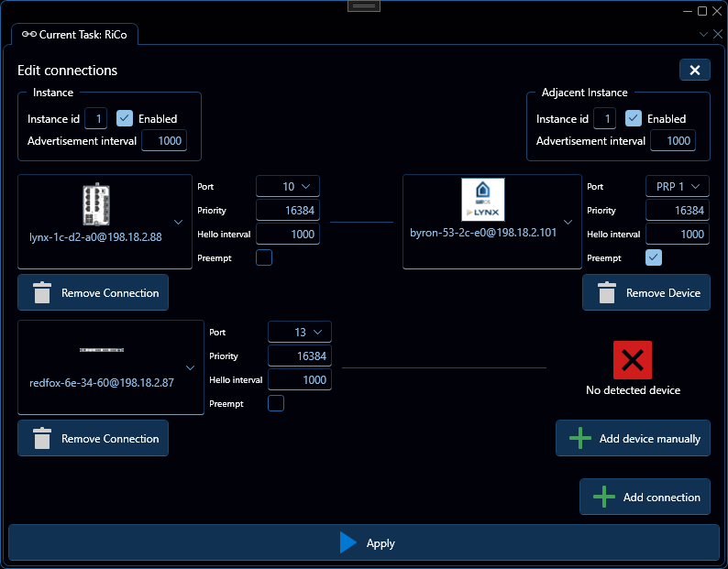Click the 'No detected device' text

click(633, 390)
